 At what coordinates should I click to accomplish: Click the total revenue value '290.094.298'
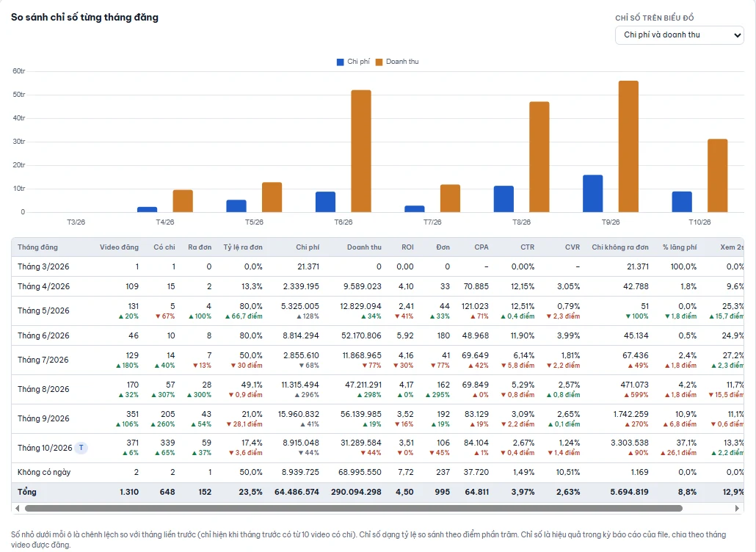click(x=356, y=493)
